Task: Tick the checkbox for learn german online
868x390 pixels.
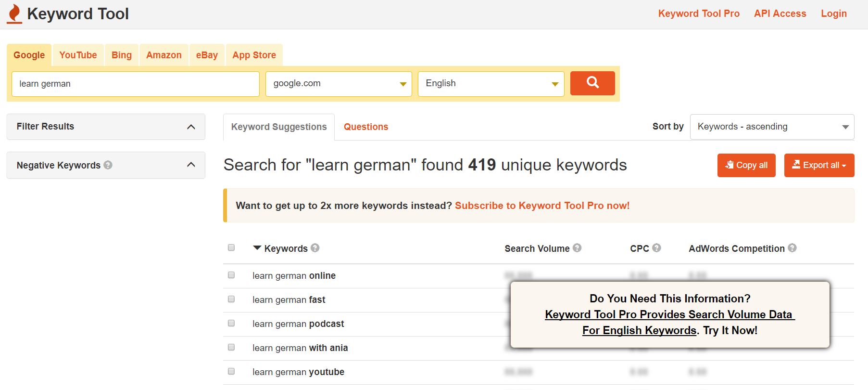Action: click(x=231, y=275)
